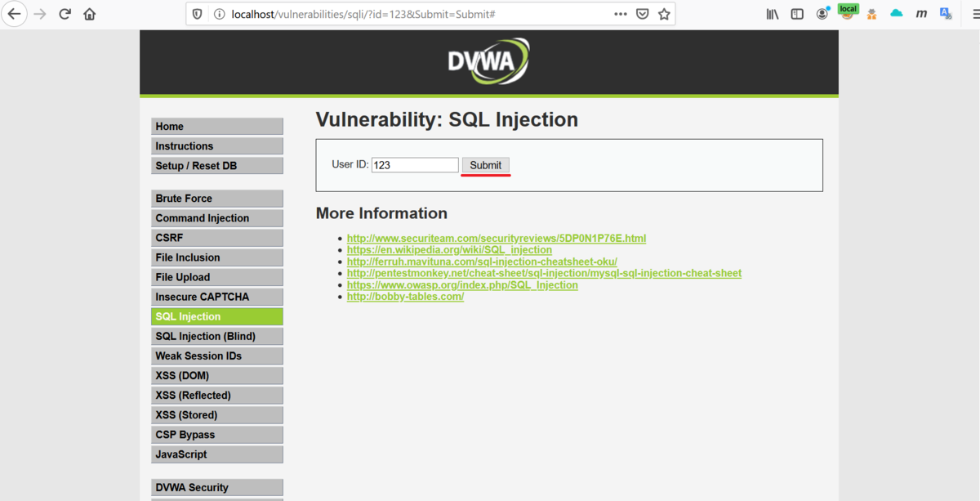Viewport: 980px width, 501px height.
Task: Open the Wikipedia SQL_injection link
Action: [449, 250]
